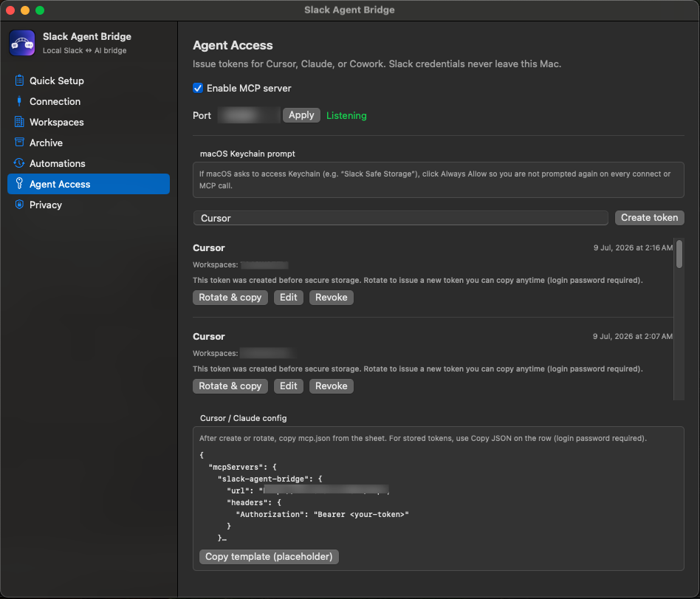Image resolution: width=700 pixels, height=599 pixels.
Task: Click the Connection plug icon
Action: click(x=19, y=101)
